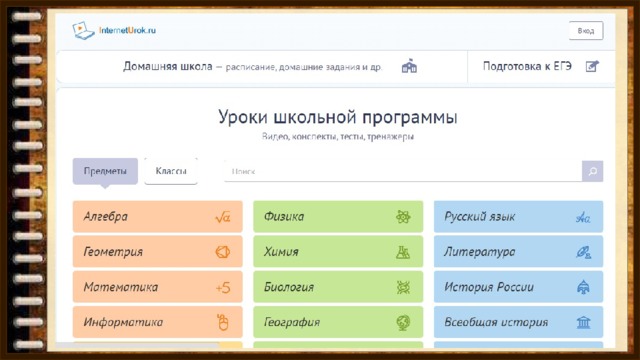The image size is (640, 360).
Task: Switch to the Предметы tab
Action: [105, 171]
